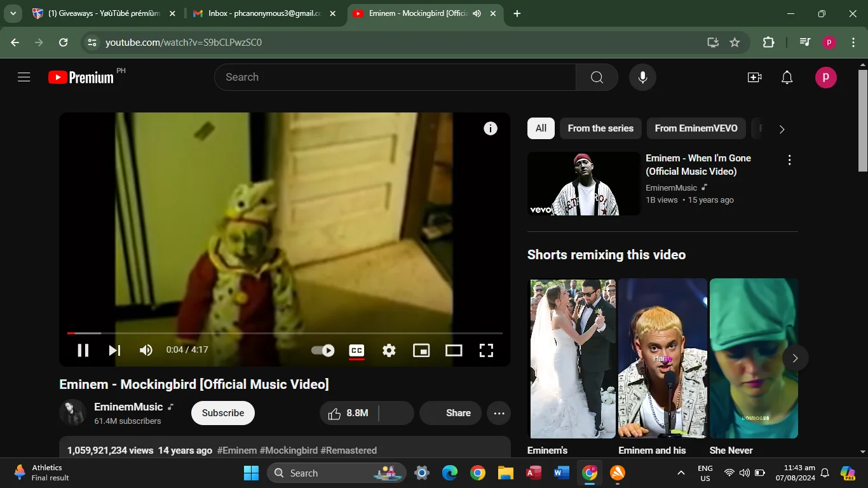Open EminemMusic channel name link
The image size is (868, 488).
128,407
